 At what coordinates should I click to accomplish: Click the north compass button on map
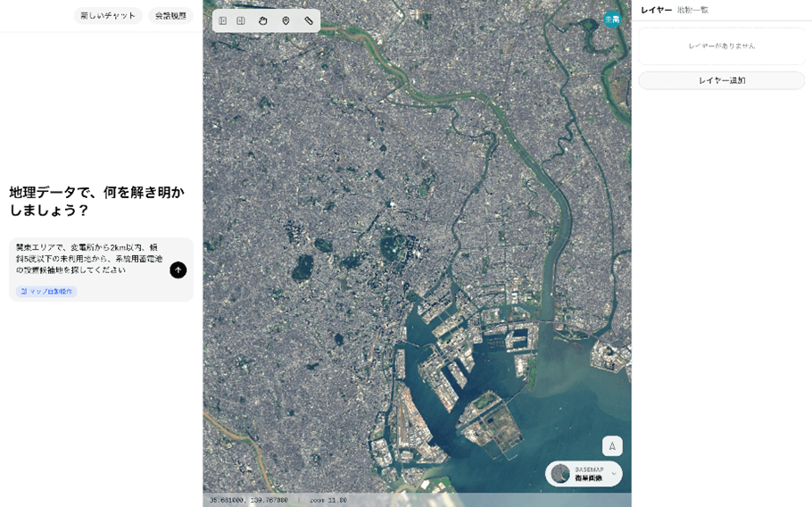coord(612,445)
